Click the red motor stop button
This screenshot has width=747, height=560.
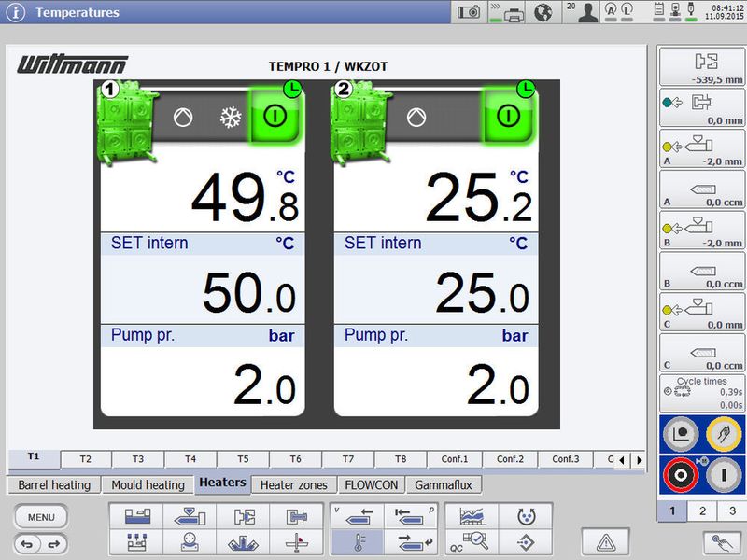coord(681,475)
